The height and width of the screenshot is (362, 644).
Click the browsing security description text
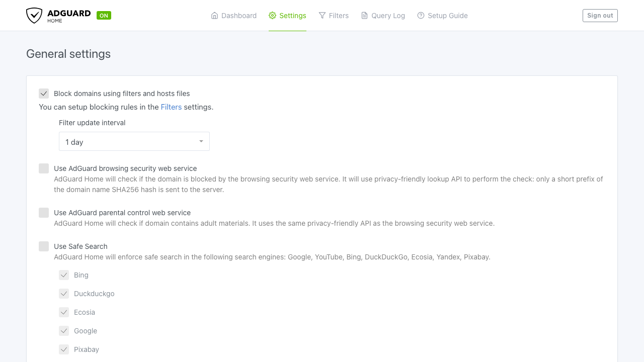(x=329, y=185)
